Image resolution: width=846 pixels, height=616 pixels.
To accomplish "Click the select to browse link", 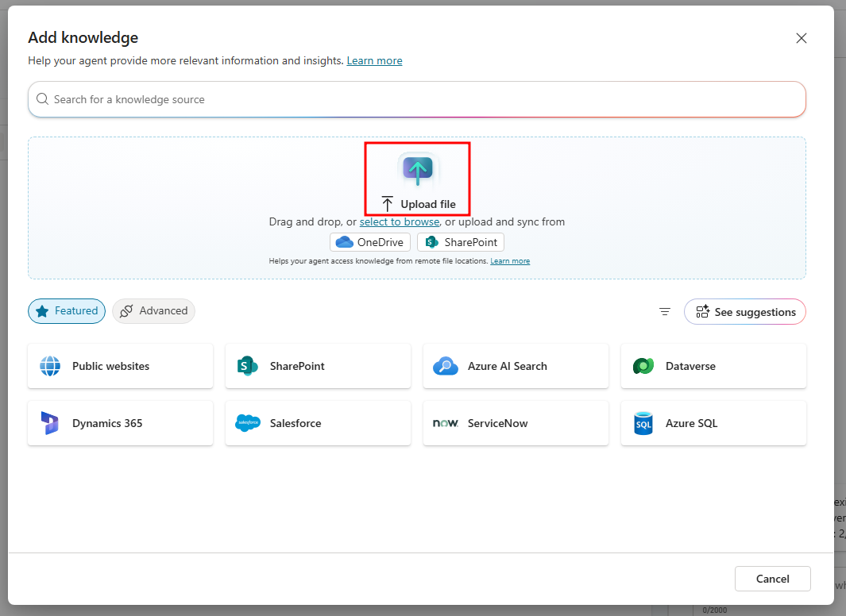I will pos(400,221).
